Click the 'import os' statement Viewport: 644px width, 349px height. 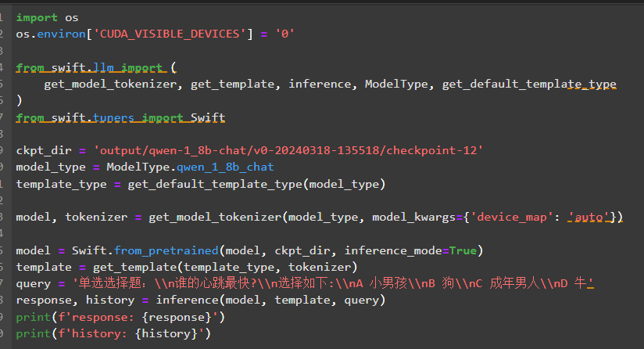tap(47, 16)
